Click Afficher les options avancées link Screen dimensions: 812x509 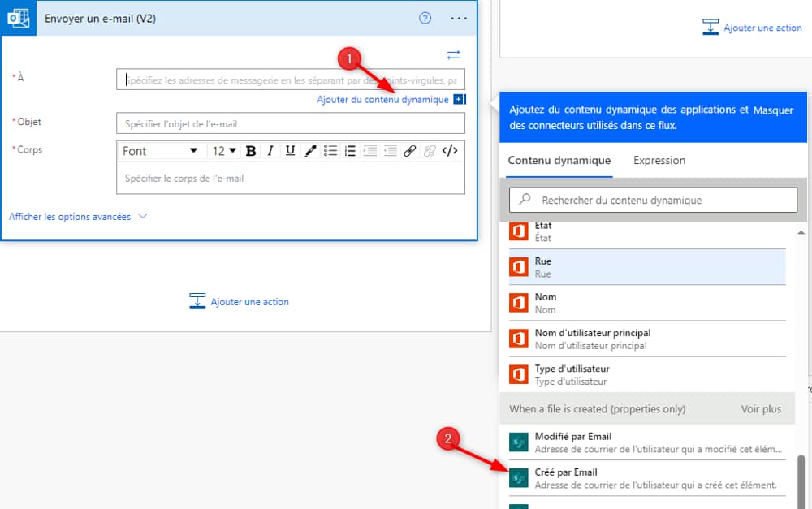click(x=70, y=217)
